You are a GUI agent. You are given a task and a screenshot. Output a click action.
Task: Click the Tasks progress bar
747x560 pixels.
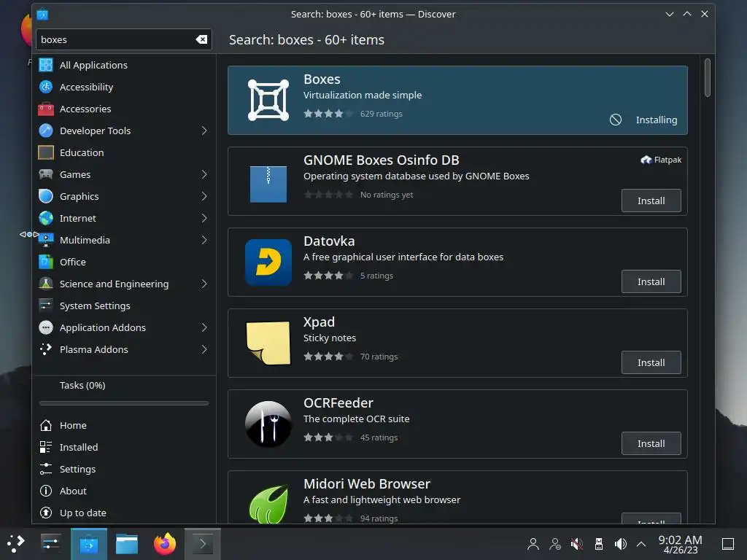[x=124, y=402]
